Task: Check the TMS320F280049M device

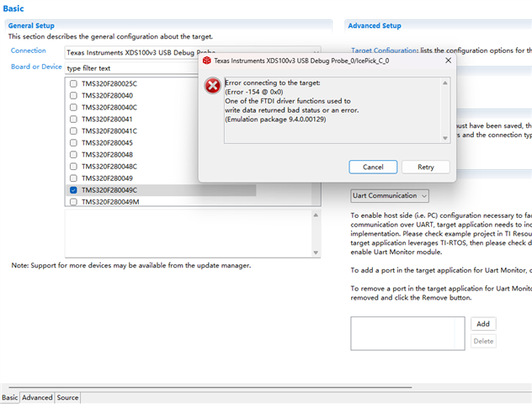Action: (x=73, y=202)
